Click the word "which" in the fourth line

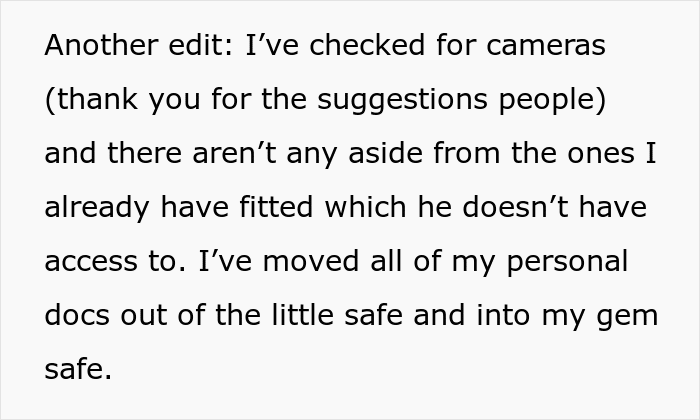click(x=366, y=207)
